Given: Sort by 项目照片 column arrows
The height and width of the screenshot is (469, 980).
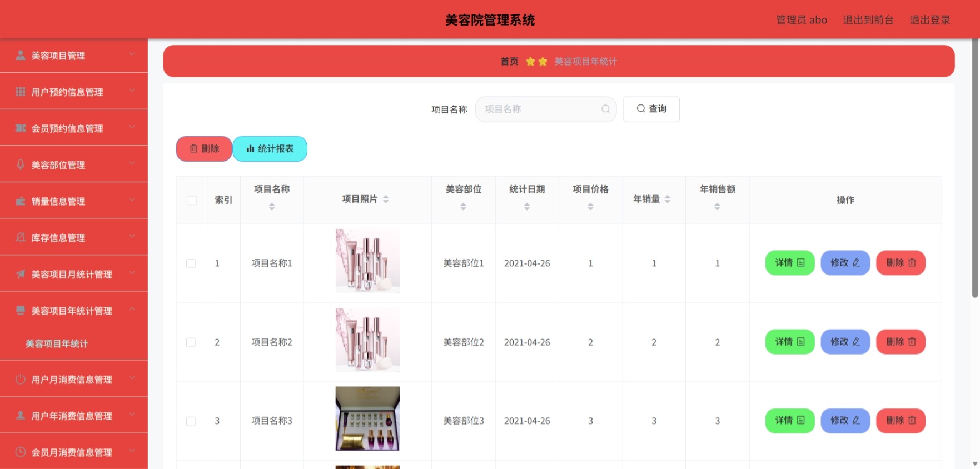Looking at the screenshot, I should point(386,199).
